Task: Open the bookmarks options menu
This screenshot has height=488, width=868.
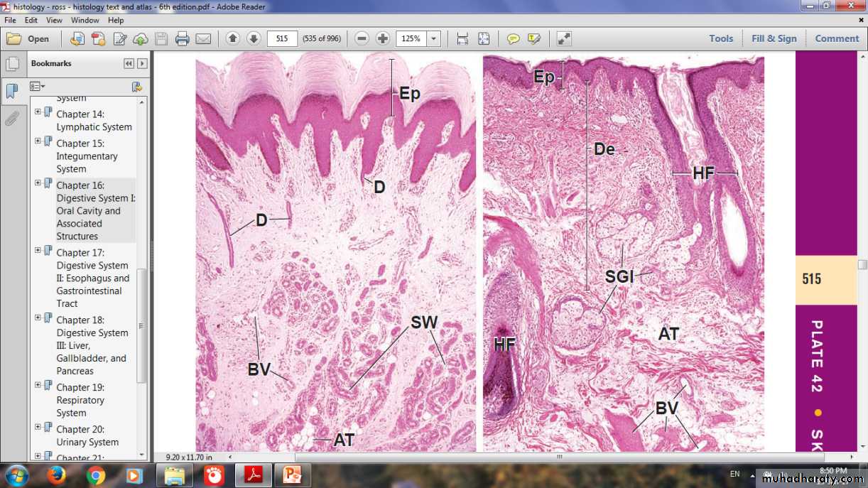Action: [37, 87]
